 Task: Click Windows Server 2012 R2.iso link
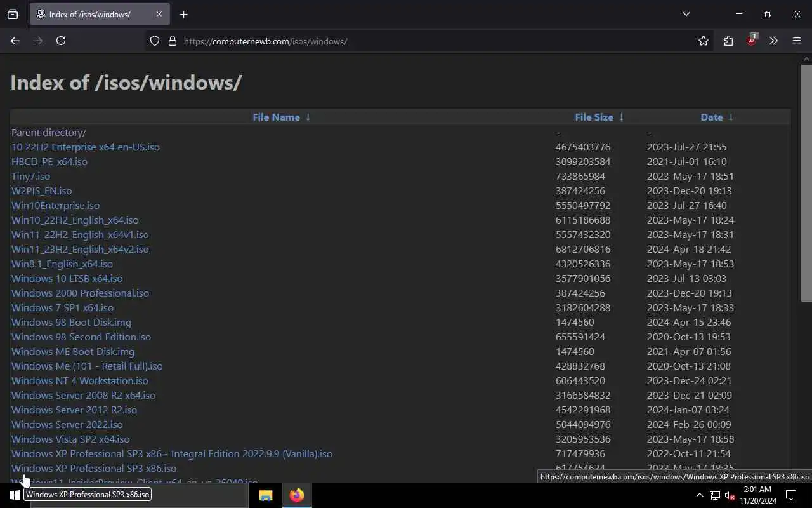[x=74, y=410]
